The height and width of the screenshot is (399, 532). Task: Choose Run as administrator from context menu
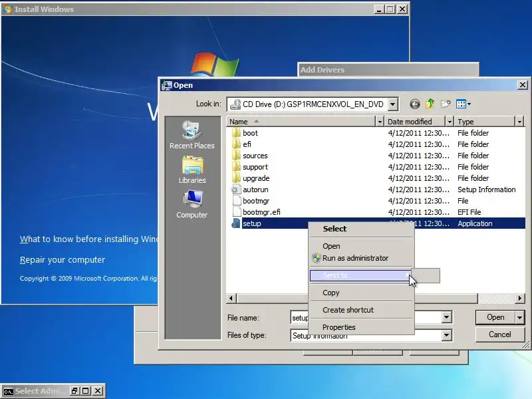pyautogui.click(x=361, y=258)
